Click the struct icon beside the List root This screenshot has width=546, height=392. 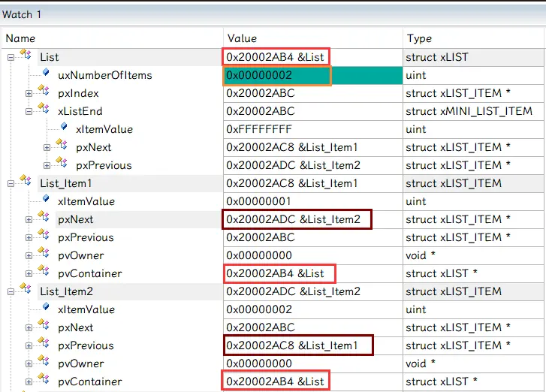point(26,56)
